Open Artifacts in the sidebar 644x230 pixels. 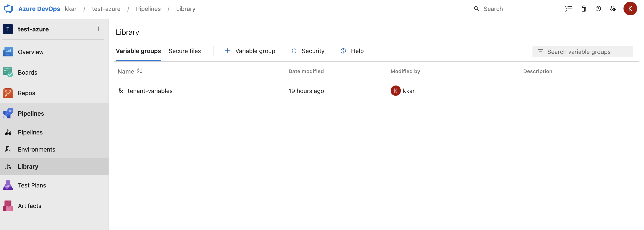tap(29, 206)
